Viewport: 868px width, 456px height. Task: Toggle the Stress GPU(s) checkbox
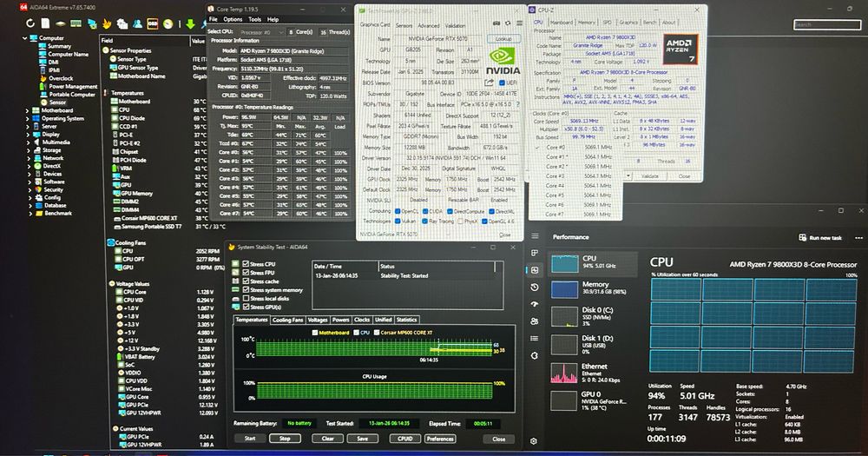point(246,307)
